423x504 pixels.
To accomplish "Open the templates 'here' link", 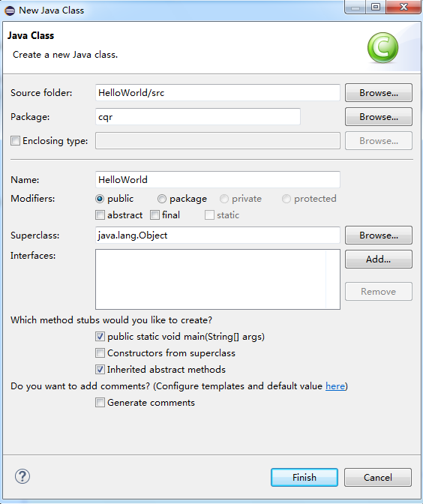I will click(x=335, y=386).
